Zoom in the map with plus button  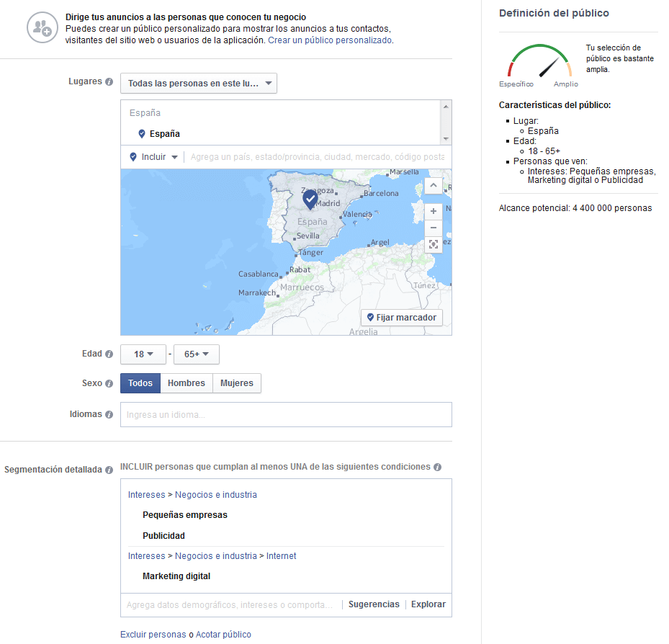point(433,211)
